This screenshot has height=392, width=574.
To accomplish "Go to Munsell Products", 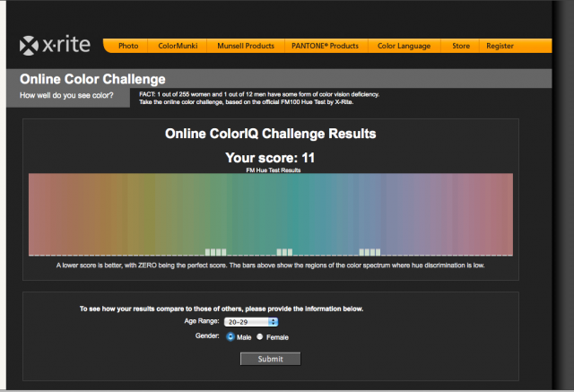I will pos(246,46).
